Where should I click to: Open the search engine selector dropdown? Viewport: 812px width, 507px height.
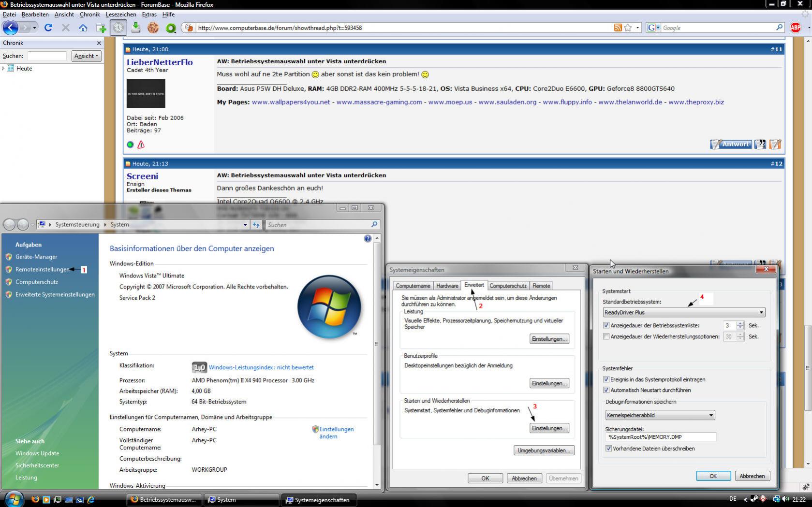pos(653,28)
